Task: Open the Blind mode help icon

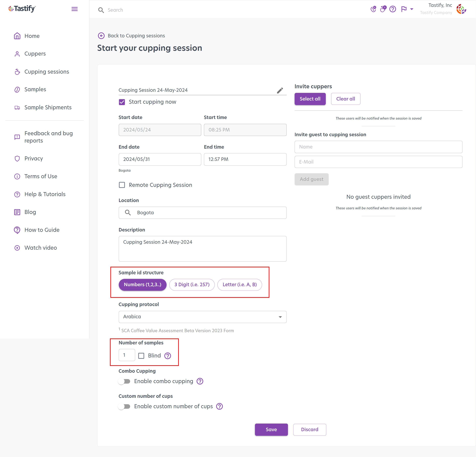Action: coord(167,356)
